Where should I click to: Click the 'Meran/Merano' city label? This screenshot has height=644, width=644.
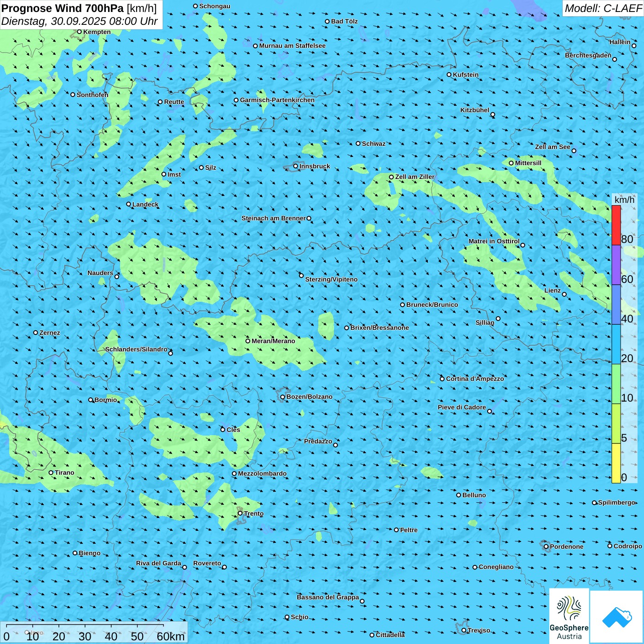tap(273, 341)
